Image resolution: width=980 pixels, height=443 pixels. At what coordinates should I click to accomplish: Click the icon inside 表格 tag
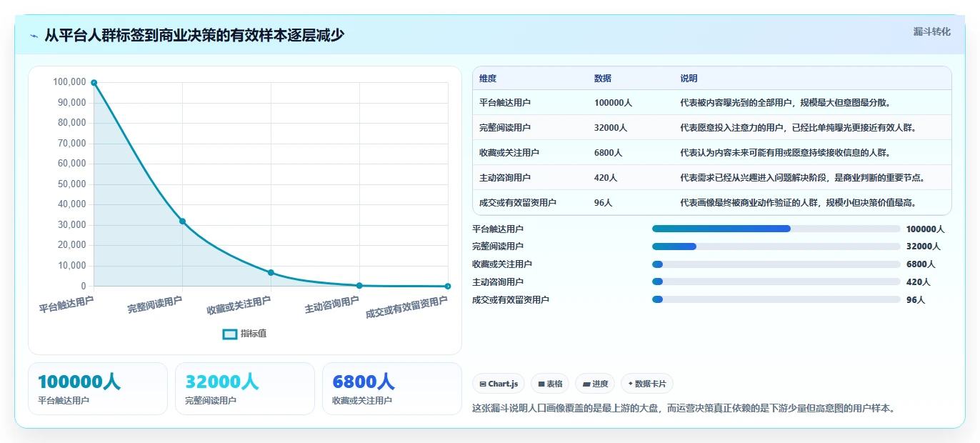pyautogui.click(x=541, y=384)
